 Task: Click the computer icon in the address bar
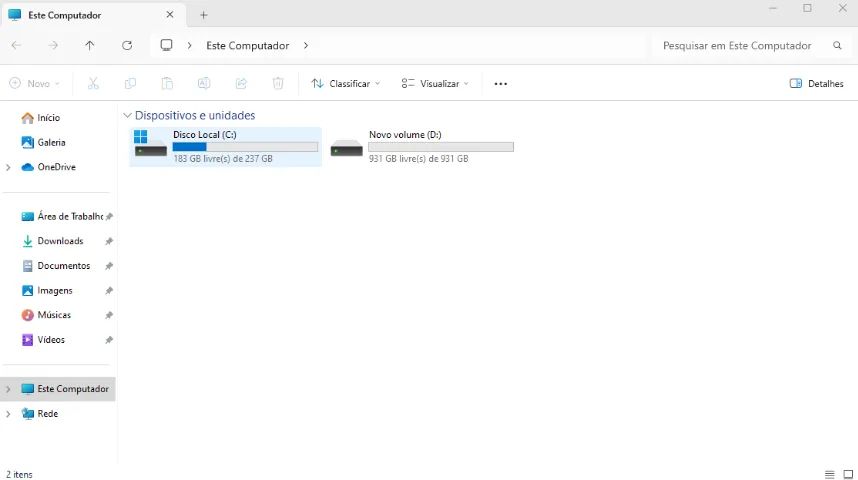pyautogui.click(x=166, y=45)
